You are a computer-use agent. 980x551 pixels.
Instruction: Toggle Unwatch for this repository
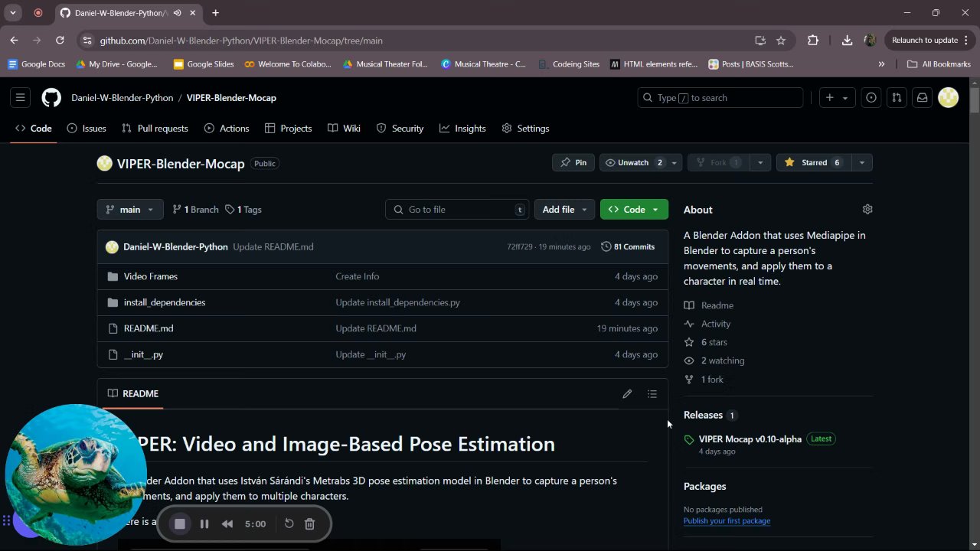(633, 163)
